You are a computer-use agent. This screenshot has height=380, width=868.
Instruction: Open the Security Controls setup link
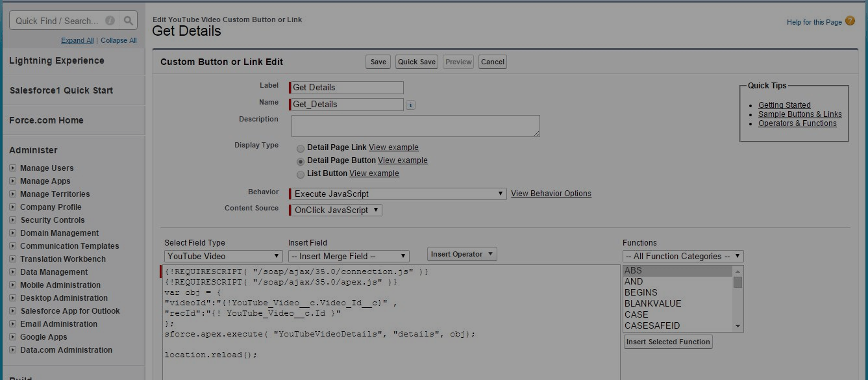(53, 220)
